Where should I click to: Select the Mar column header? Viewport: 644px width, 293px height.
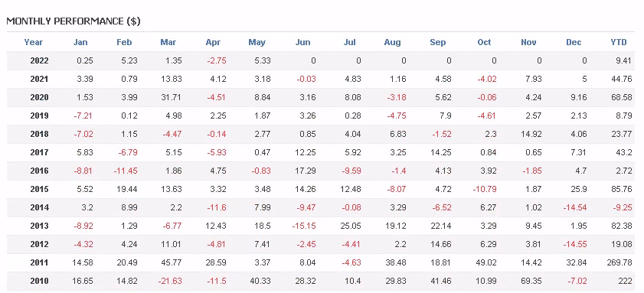click(168, 42)
